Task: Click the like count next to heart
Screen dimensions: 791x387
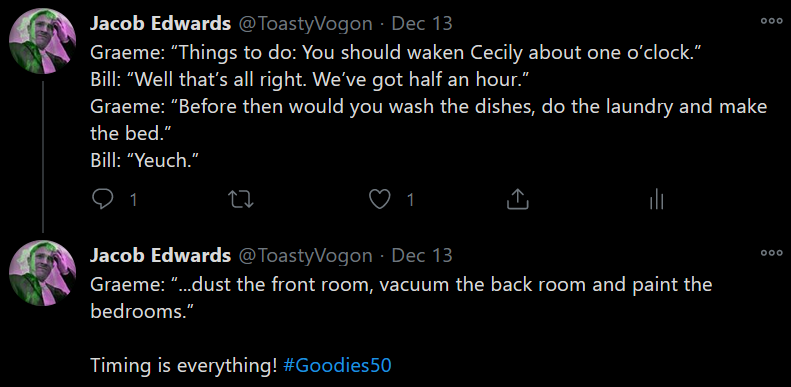Action: tap(410, 200)
